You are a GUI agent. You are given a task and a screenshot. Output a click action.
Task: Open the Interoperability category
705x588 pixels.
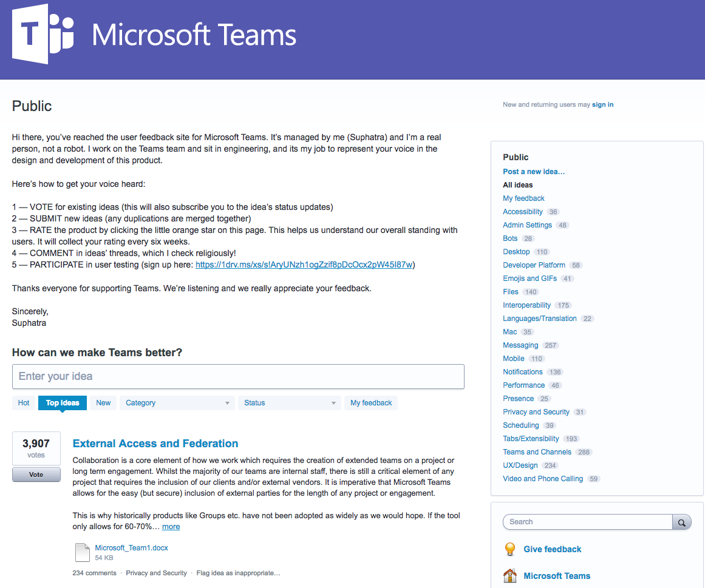pos(526,305)
